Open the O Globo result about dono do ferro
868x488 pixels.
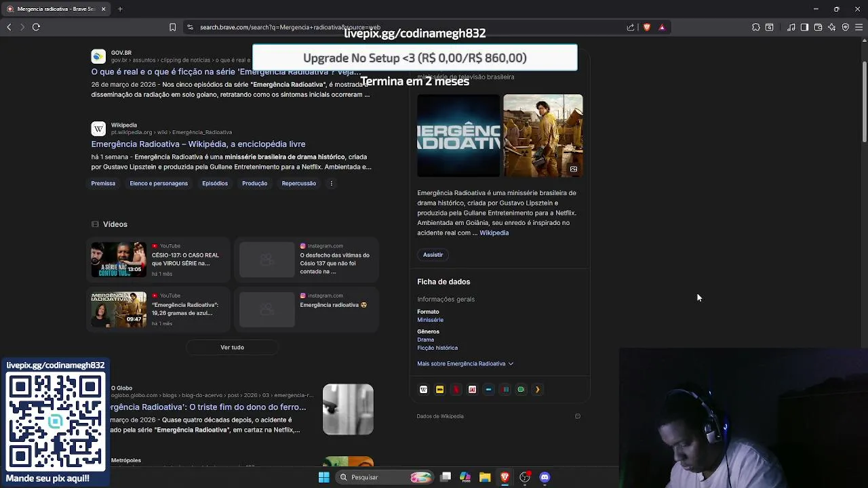click(x=208, y=407)
